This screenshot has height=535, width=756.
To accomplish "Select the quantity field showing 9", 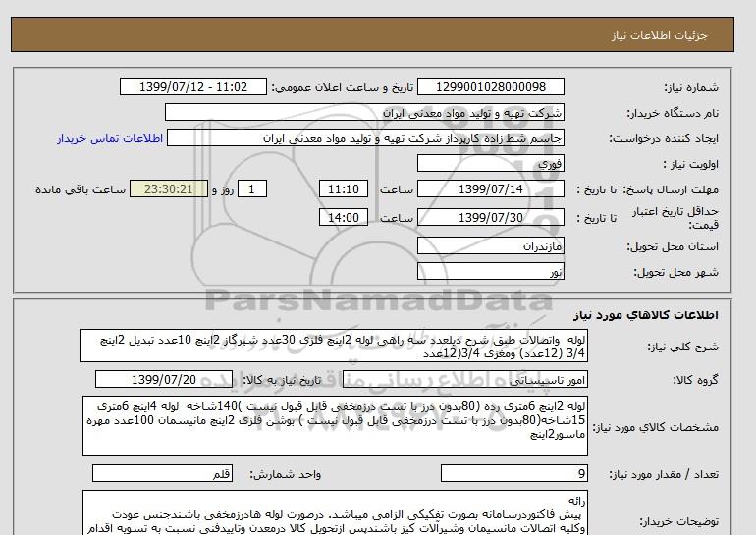I will click(x=513, y=474).
